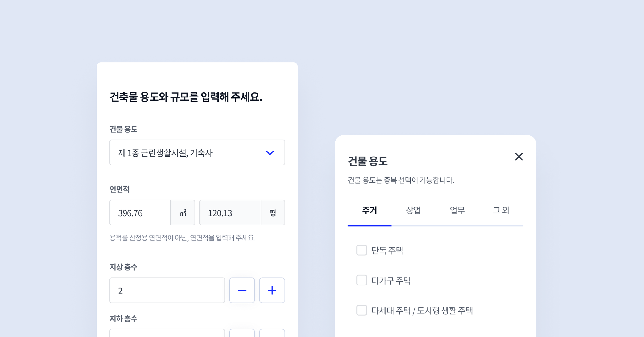Click the 120.13 평 area field
Image resolution: width=644 pixels, height=337 pixels.
pos(230,213)
